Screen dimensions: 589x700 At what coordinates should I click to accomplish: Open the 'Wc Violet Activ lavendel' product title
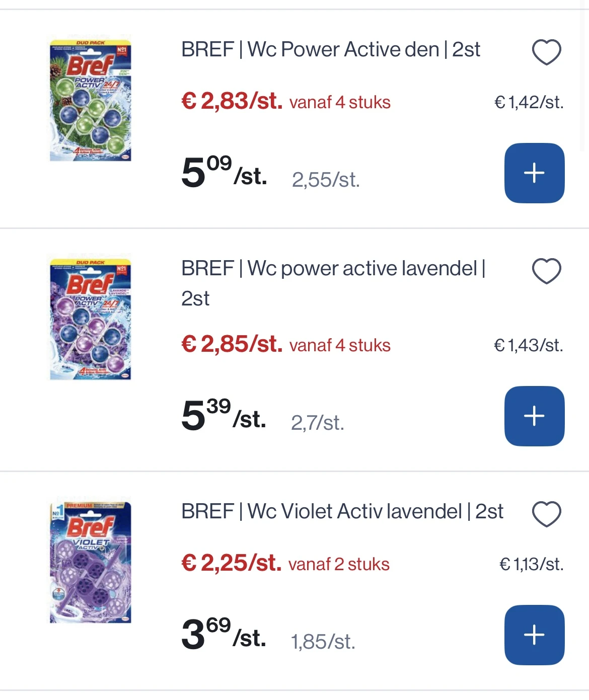pyautogui.click(x=342, y=511)
